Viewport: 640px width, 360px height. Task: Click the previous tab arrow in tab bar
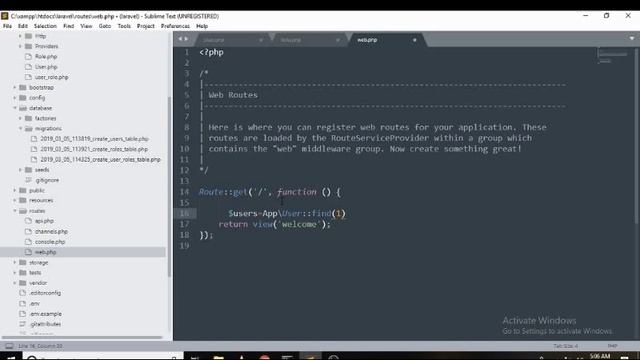click(x=180, y=39)
